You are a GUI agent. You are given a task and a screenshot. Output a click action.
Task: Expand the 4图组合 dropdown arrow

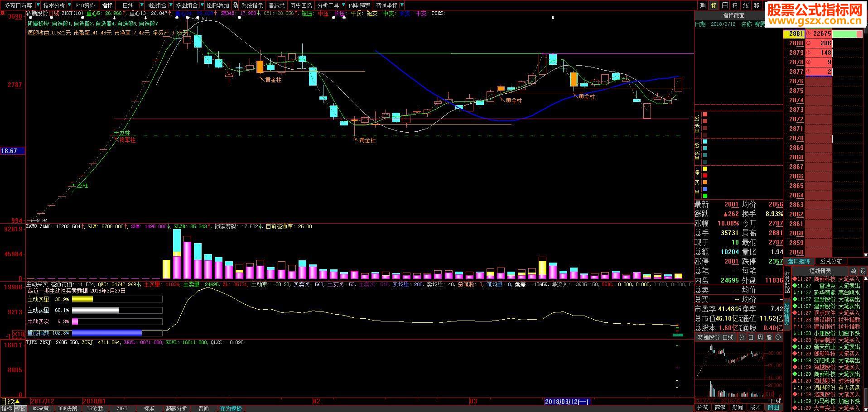[170, 5]
